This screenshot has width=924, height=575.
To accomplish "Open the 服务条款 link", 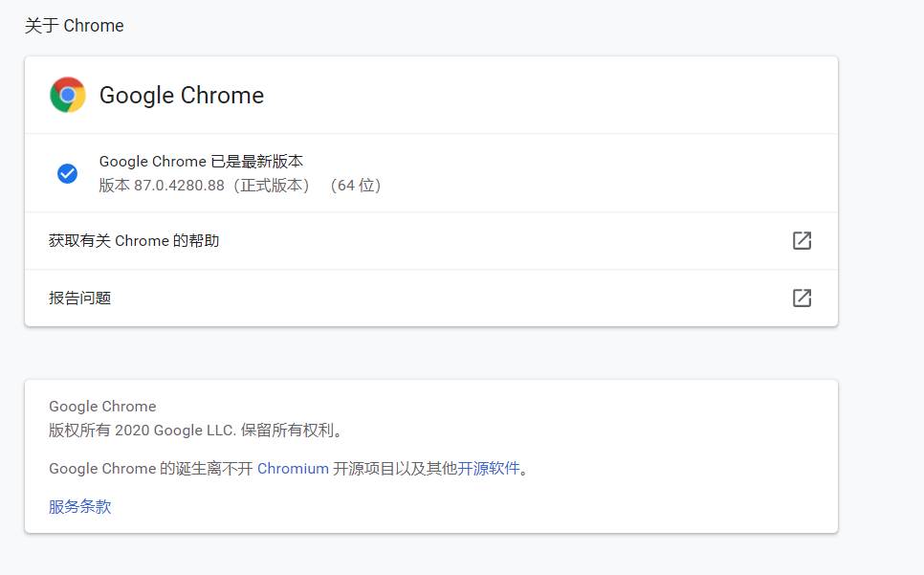I will (80, 507).
